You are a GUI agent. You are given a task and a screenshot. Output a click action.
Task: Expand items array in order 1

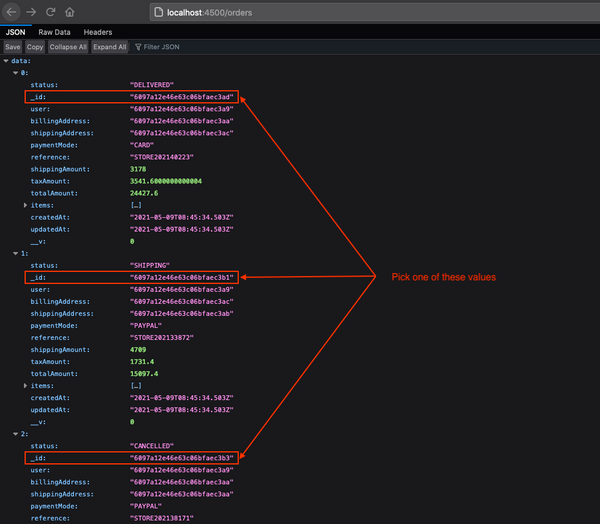tap(25, 385)
